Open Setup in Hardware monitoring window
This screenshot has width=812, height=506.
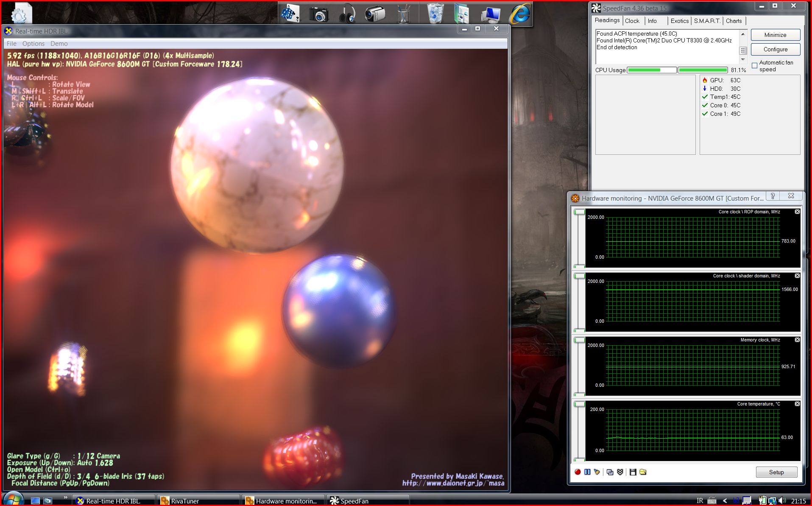(x=776, y=472)
